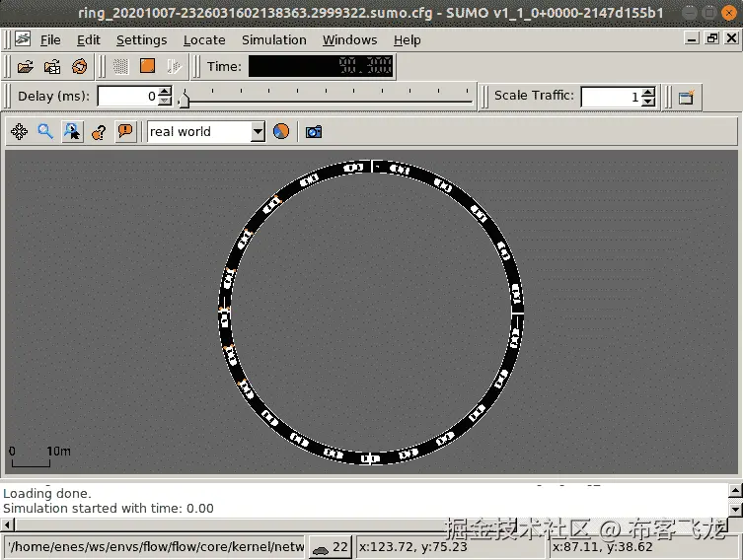Click the 10m scale bar label
Image resolution: width=743 pixels, height=560 pixels.
tap(59, 452)
